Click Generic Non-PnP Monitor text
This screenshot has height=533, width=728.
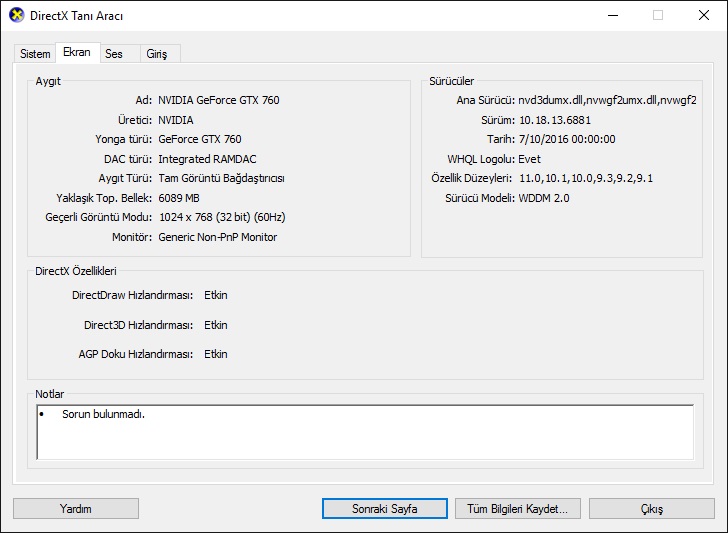tap(217, 237)
